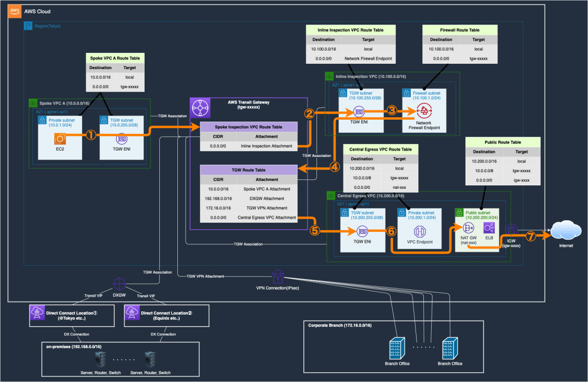Select the DXGW Attachment cell
Screen dimensions: 588x382
[267, 199]
